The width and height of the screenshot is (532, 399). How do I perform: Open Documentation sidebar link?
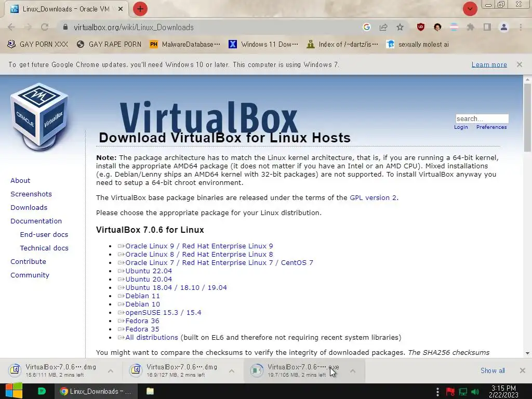(x=36, y=221)
